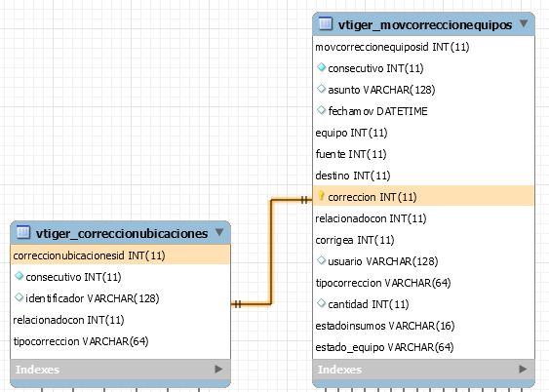Select tipocorreccion VARCHAR(64) in correccionubicaciones table
The height and width of the screenshot is (392, 549).
(x=121, y=341)
